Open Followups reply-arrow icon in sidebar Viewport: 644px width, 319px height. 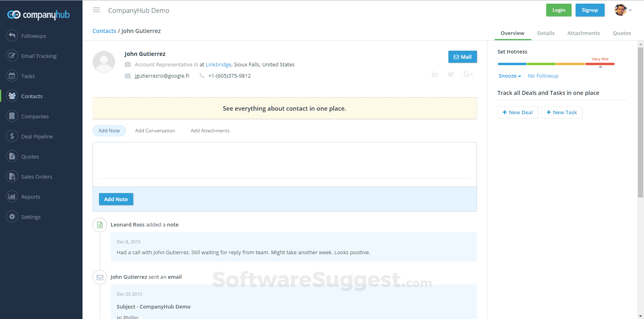pos(12,35)
